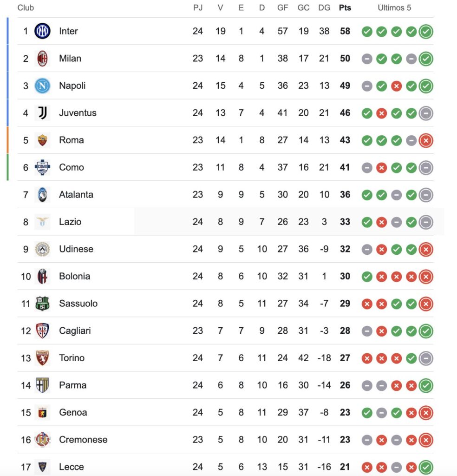The image size is (457, 476).
Task: Open the Udinese team name link
Action: [76, 249]
